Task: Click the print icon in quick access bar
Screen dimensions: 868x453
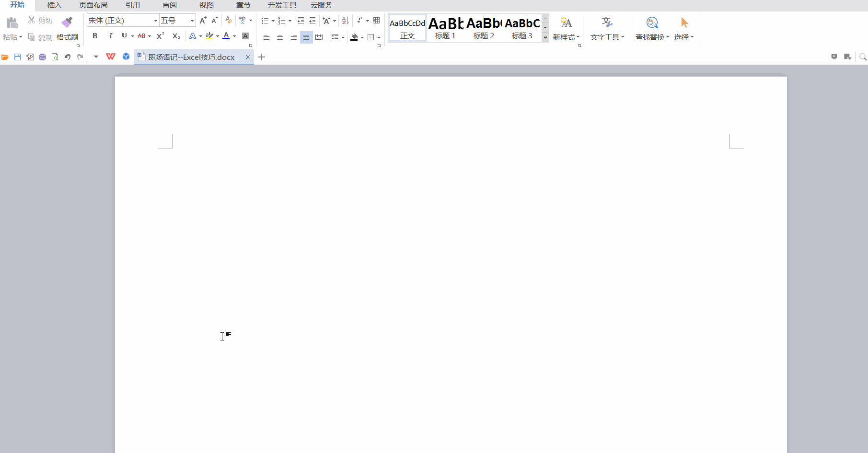Action: click(43, 57)
